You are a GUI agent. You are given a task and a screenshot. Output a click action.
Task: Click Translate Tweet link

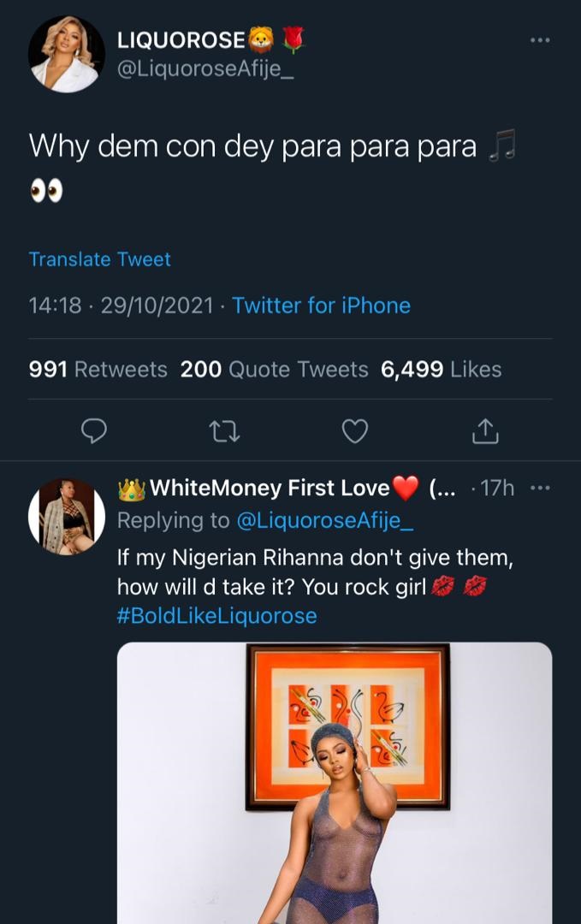99,259
